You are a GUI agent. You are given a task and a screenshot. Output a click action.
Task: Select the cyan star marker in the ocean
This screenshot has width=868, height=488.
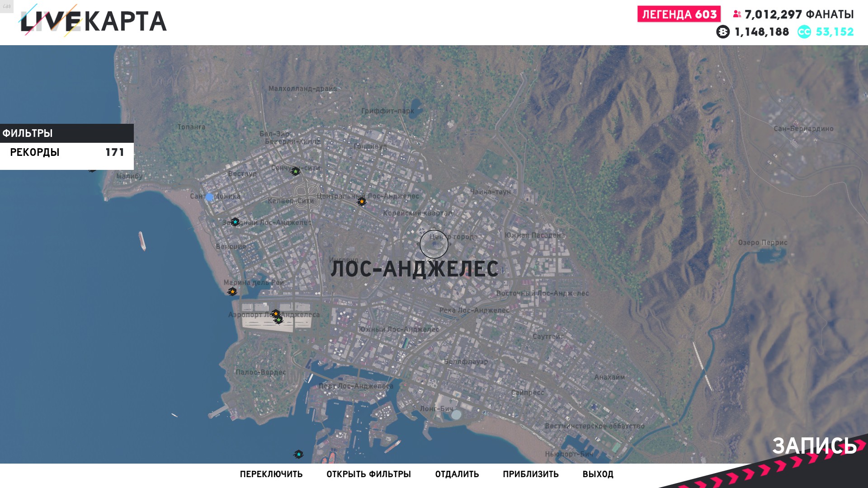pos(298,454)
